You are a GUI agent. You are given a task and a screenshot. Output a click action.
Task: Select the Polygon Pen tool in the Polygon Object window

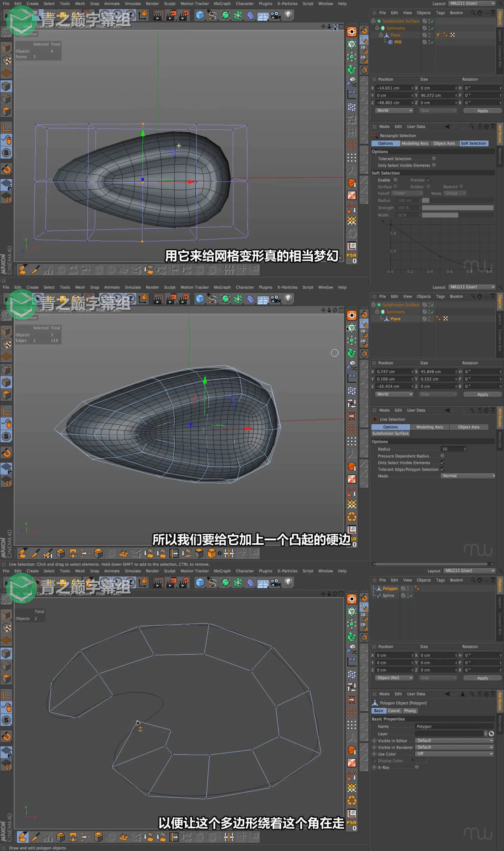click(22, 837)
